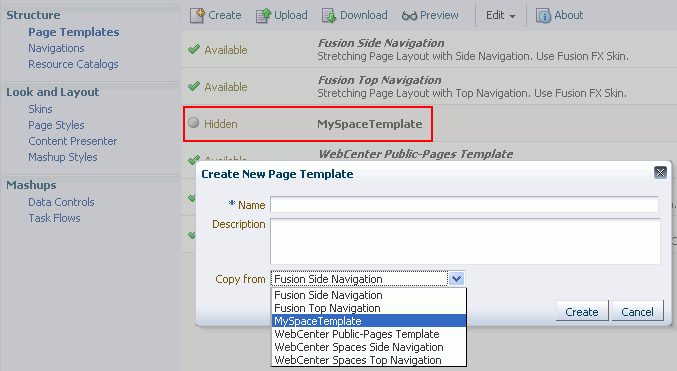The width and height of the screenshot is (677, 371).
Task: Open Page Templates in the sidebar
Action: [x=74, y=32]
